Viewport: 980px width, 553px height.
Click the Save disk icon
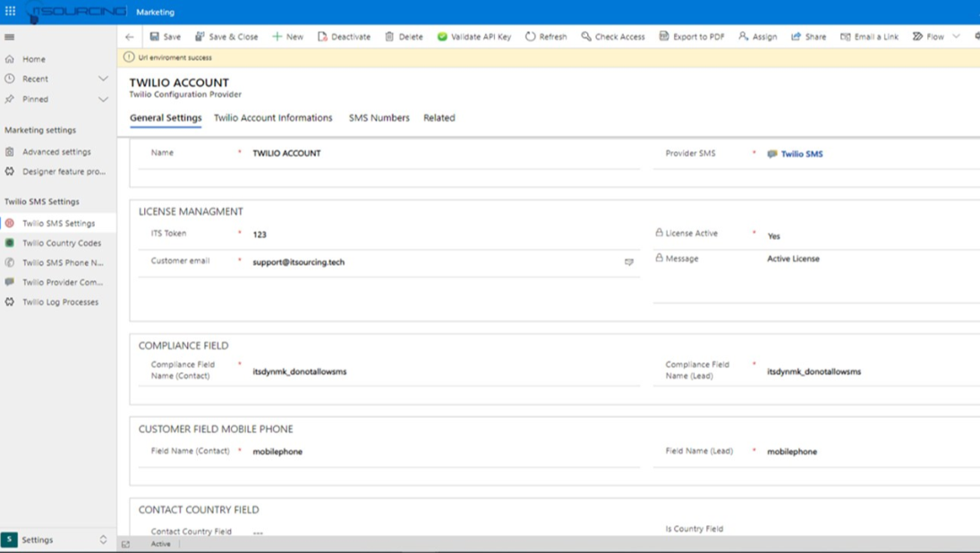[x=154, y=37]
